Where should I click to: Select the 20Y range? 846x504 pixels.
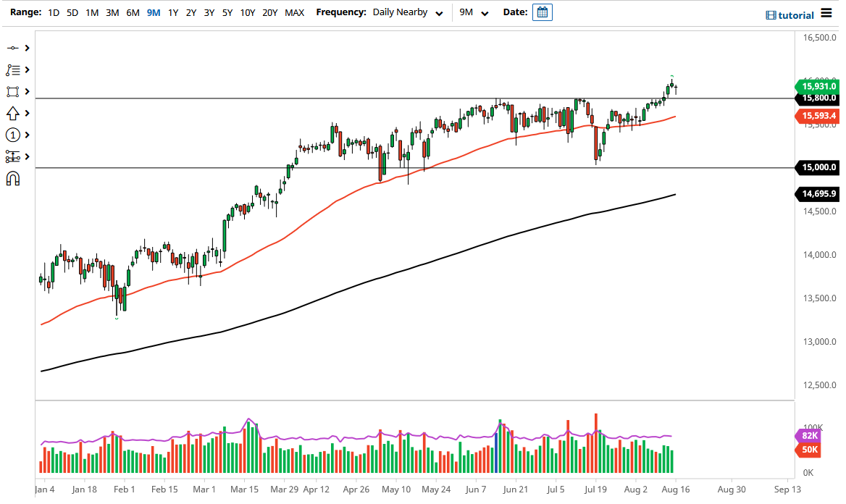[x=269, y=12]
